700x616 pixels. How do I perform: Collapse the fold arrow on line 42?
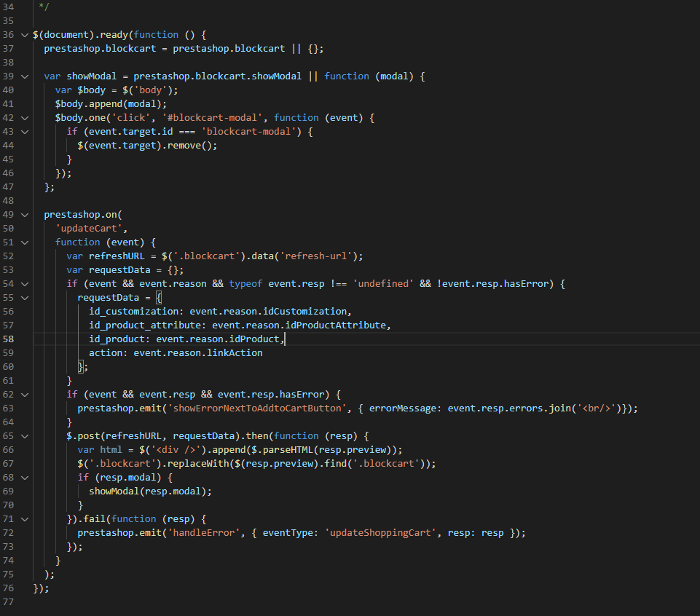25,118
